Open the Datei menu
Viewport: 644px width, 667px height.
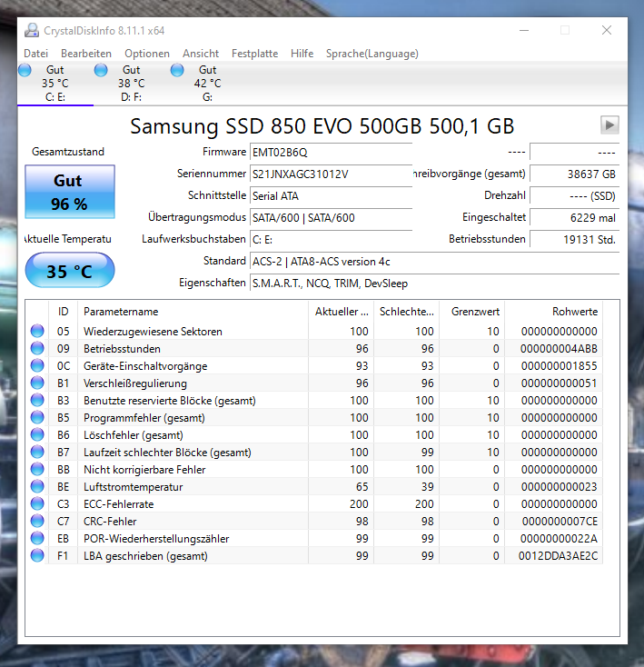35,54
